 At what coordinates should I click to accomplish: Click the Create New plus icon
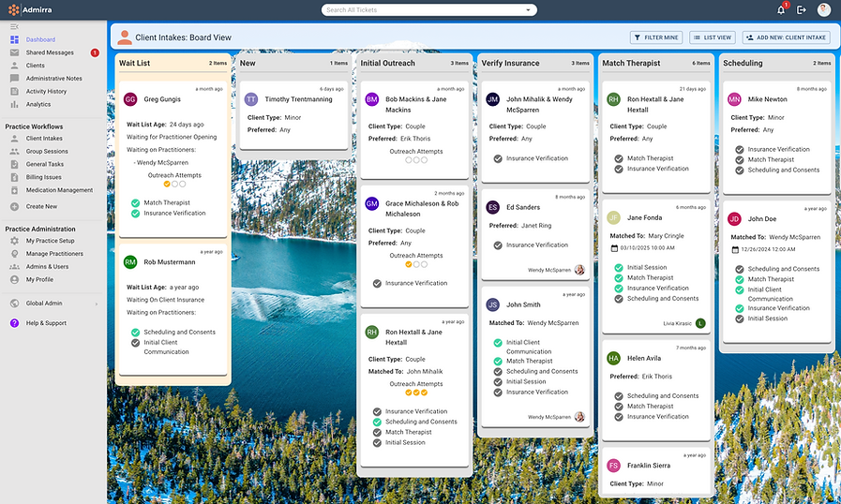coord(14,206)
